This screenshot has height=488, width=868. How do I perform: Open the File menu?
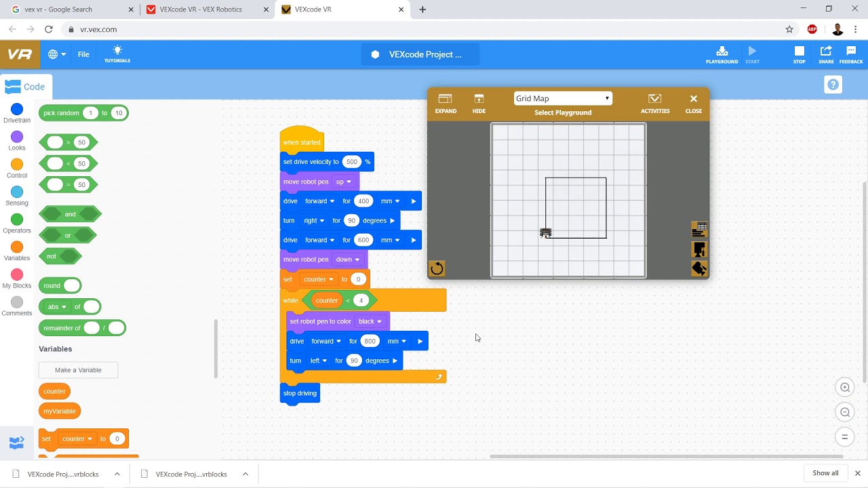pos(83,54)
